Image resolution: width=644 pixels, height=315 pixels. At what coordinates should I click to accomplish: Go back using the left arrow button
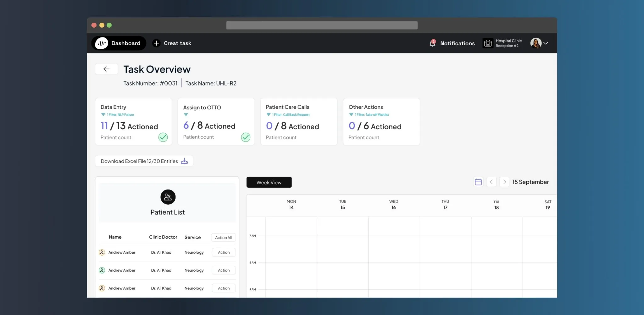[x=107, y=69]
